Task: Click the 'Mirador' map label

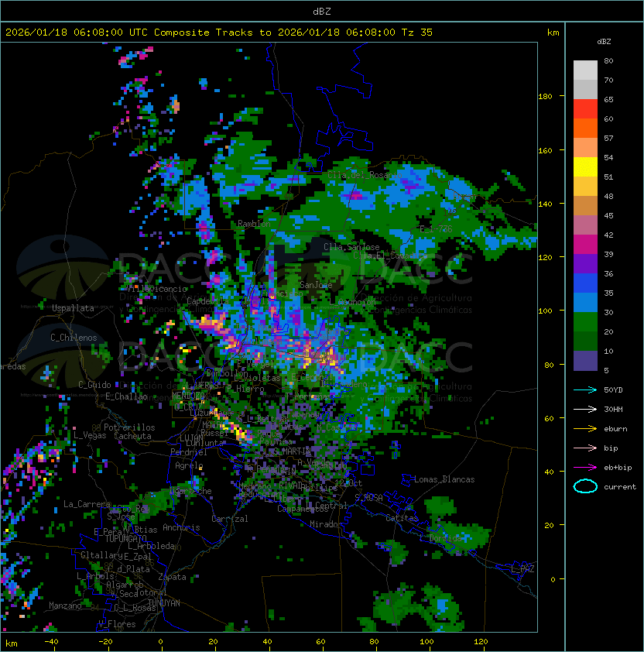Action: 327,524
